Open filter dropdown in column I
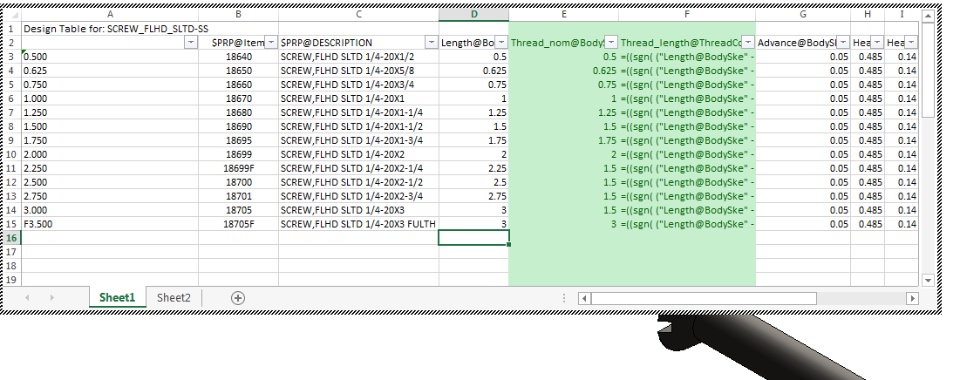This screenshot has width=960, height=380. tap(911, 42)
